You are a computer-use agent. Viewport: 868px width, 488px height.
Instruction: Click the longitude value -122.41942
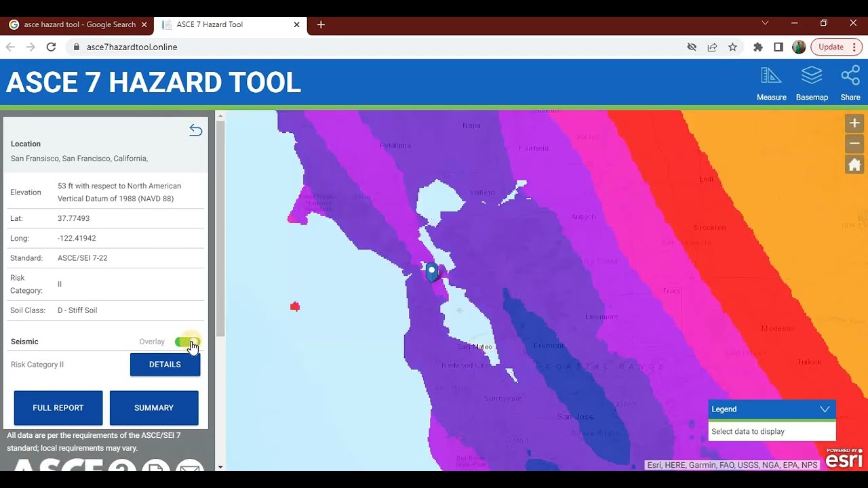coord(77,239)
